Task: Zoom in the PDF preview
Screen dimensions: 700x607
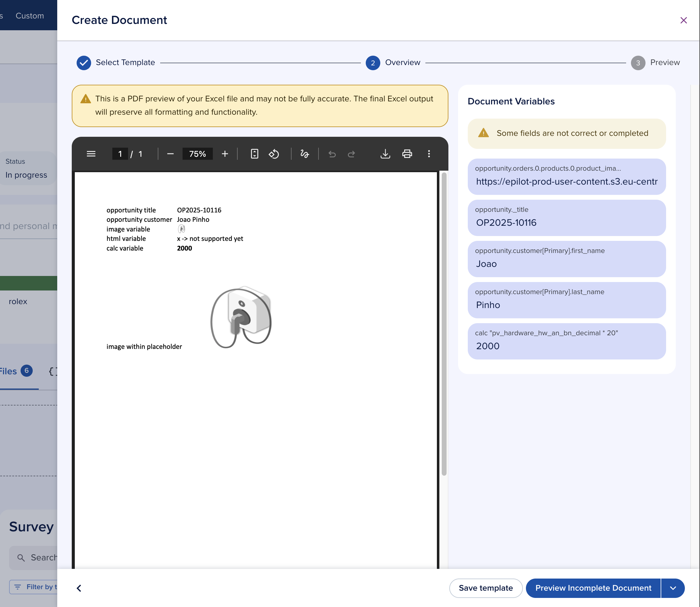Action: coord(225,154)
